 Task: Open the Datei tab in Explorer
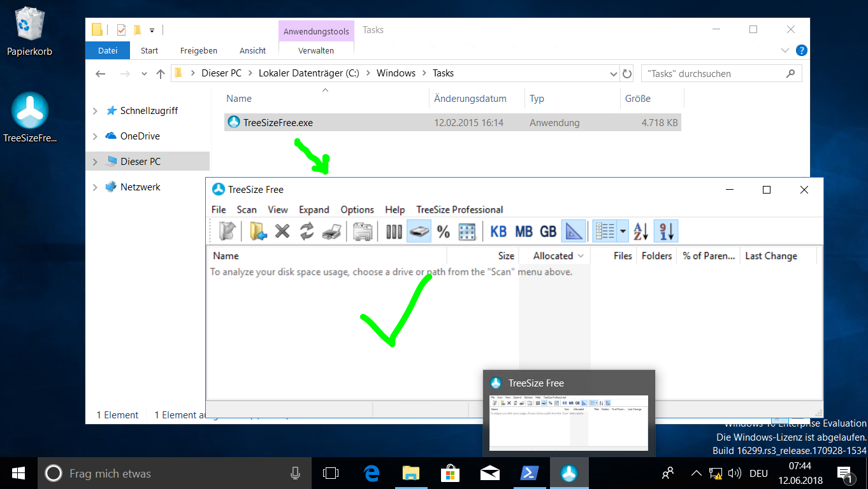coord(108,50)
